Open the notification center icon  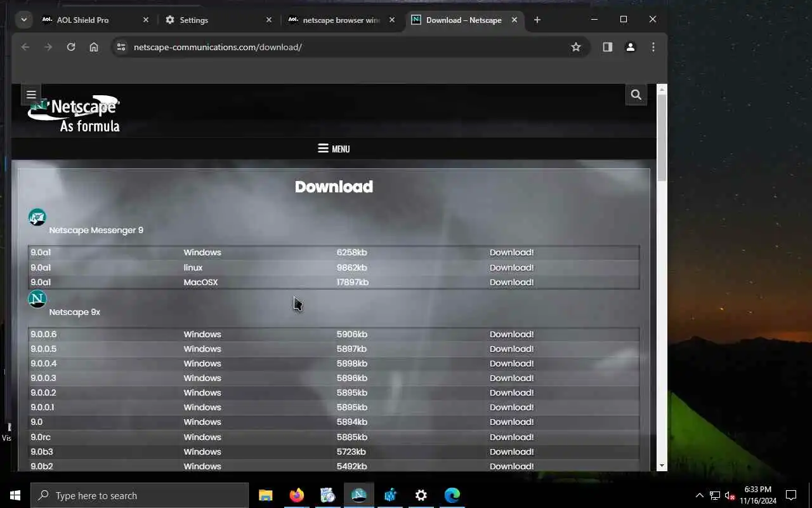[791, 495]
